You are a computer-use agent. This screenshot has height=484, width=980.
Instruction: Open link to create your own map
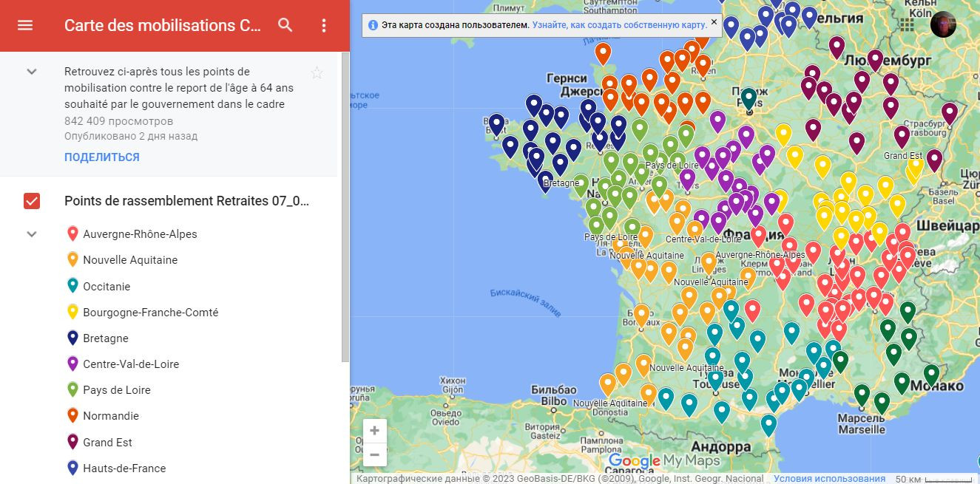[x=619, y=25]
